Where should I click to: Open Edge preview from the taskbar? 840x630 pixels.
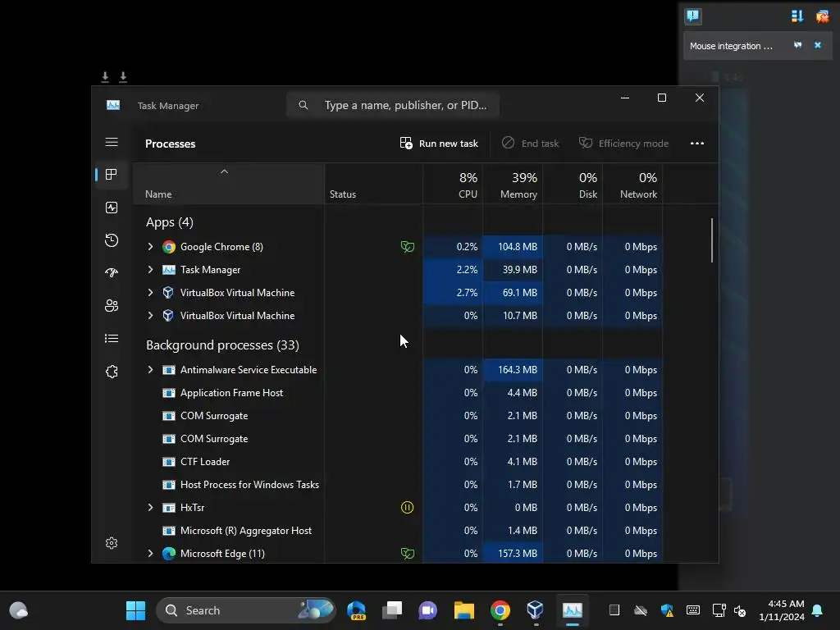356,610
